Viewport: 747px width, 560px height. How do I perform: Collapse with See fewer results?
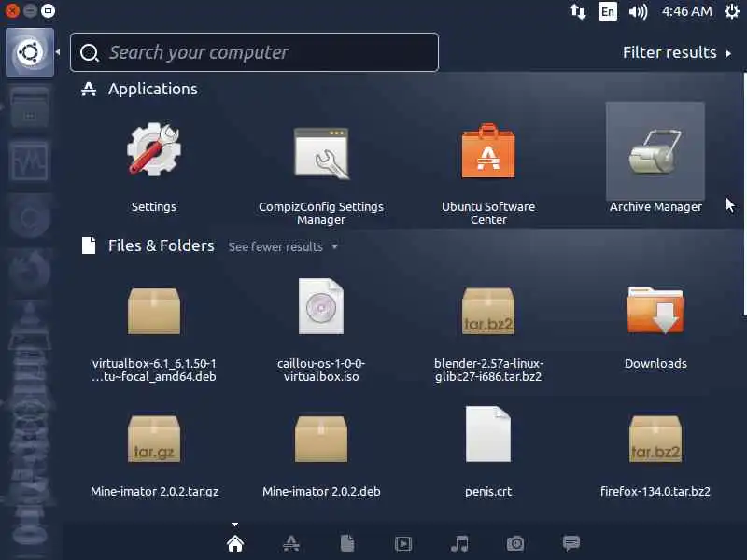283,246
